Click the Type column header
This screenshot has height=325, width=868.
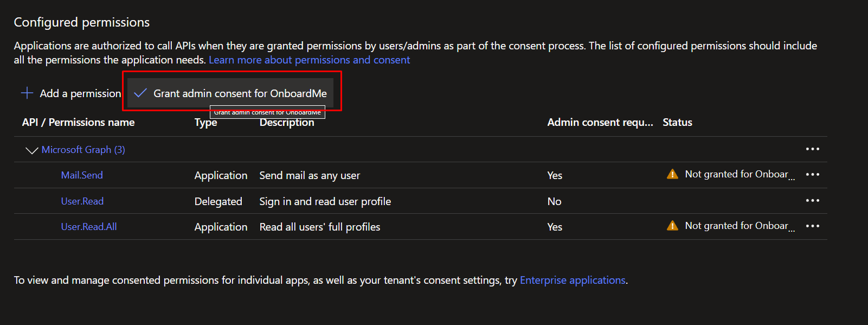(x=206, y=123)
